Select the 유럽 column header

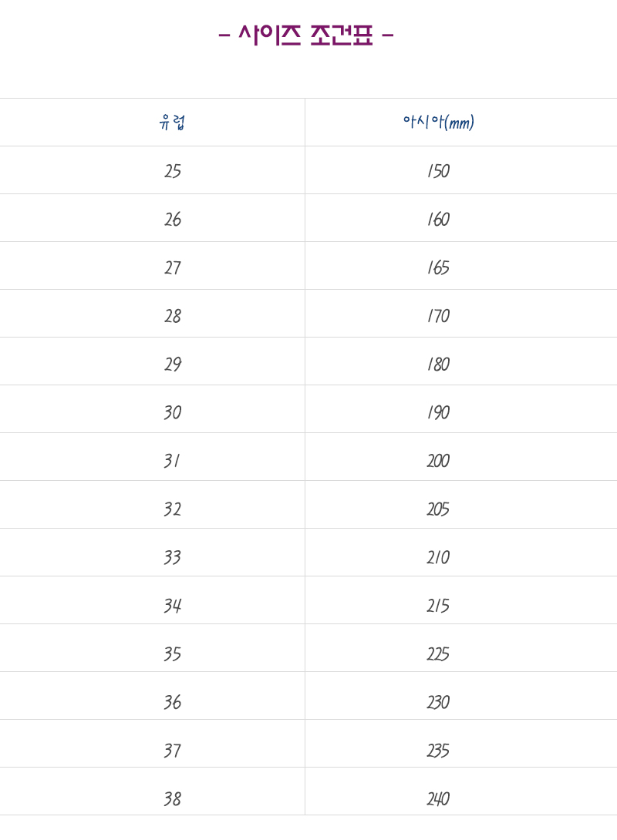point(172,122)
